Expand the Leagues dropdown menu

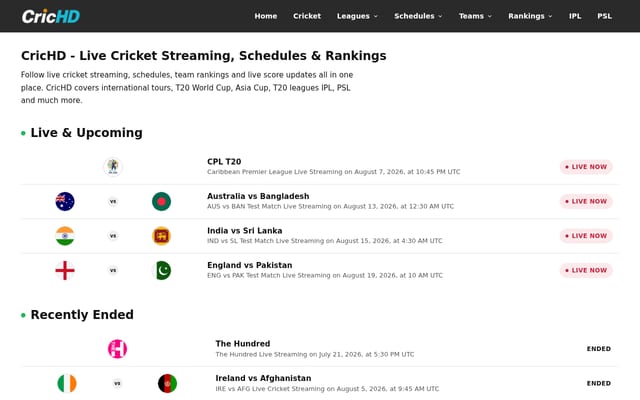click(x=357, y=16)
